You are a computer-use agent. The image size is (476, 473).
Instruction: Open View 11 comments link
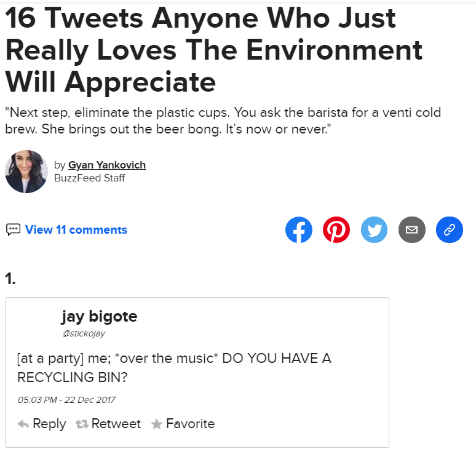coord(76,230)
